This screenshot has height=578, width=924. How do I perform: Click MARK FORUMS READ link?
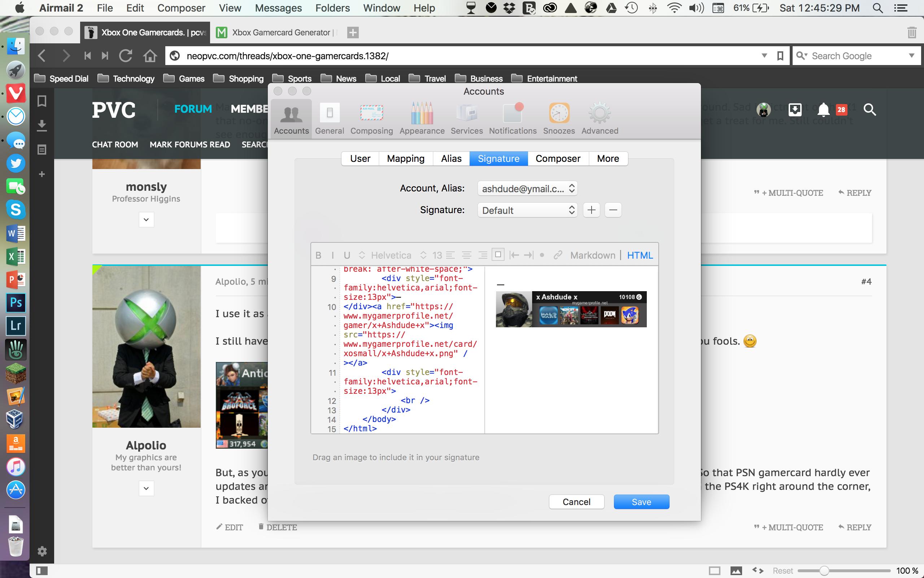(190, 144)
